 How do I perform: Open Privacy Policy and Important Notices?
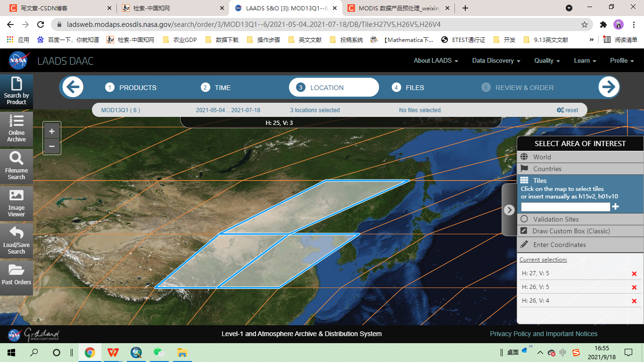544,333
